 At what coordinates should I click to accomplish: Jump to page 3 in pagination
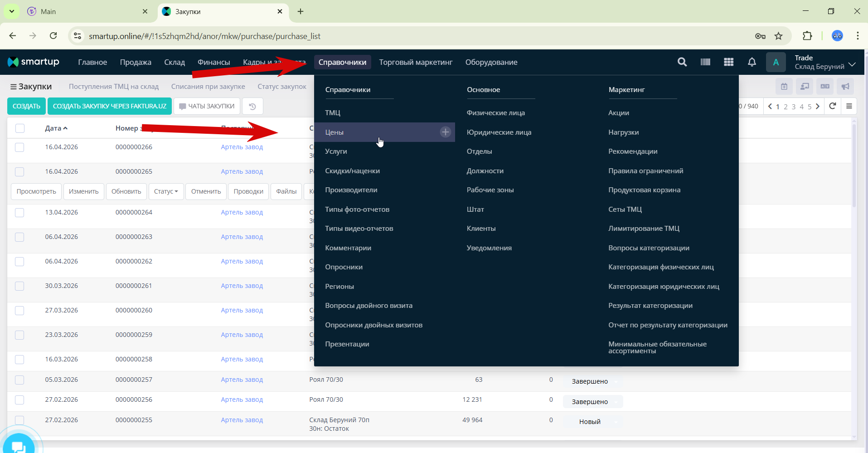(x=794, y=107)
